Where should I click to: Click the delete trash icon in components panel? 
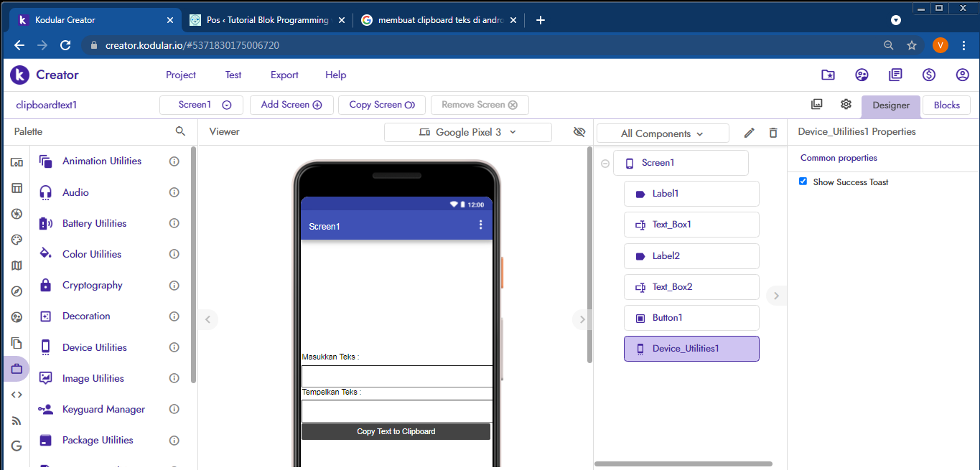(x=773, y=133)
